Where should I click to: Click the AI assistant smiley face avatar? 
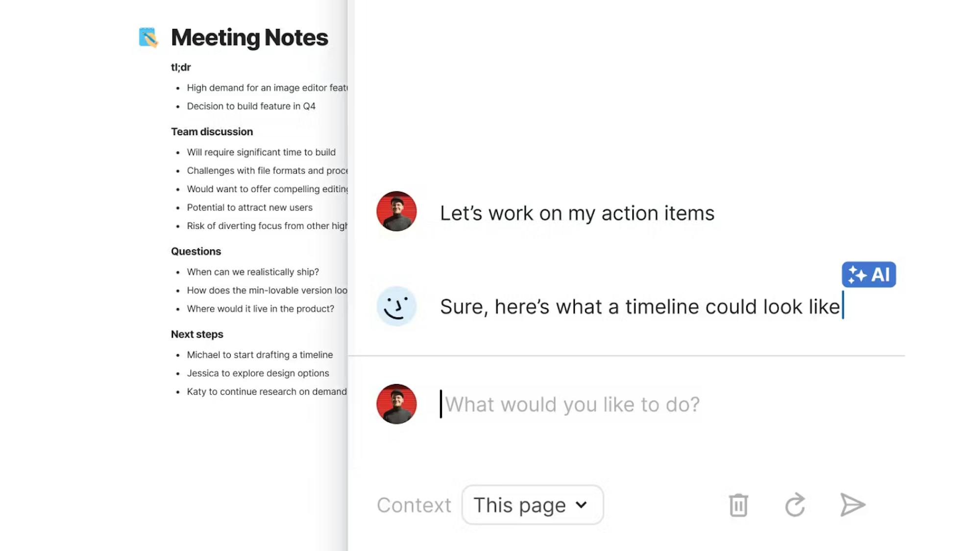(x=396, y=306)
